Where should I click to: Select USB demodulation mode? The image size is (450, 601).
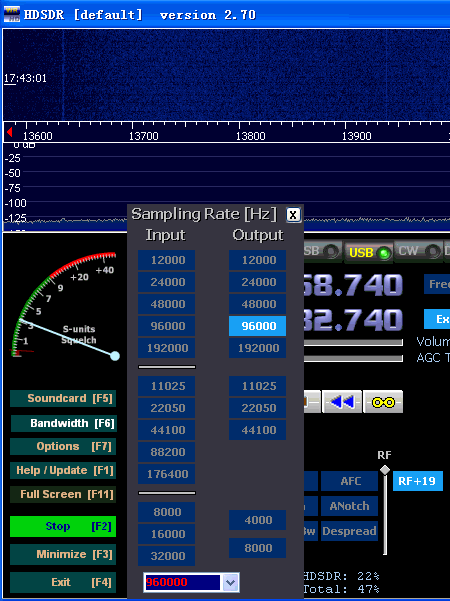pos(369,252)
